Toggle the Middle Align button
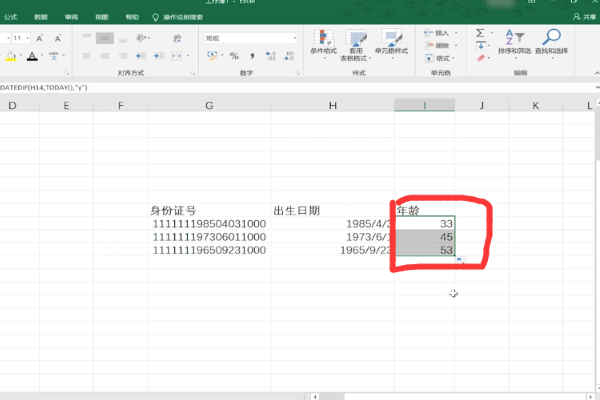Image resolution: width=600 pixels, height=400 pixels. pyautogui.click(x=105, y=38)
